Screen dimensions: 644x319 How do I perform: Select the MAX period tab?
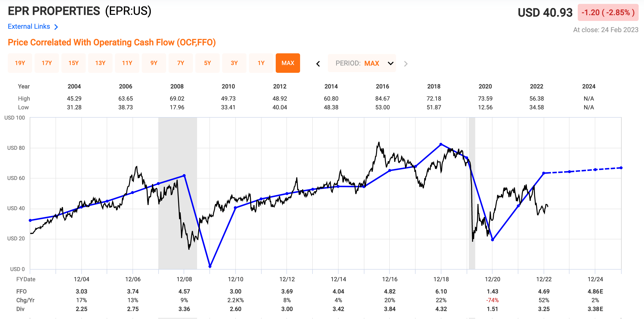(288, 63)
